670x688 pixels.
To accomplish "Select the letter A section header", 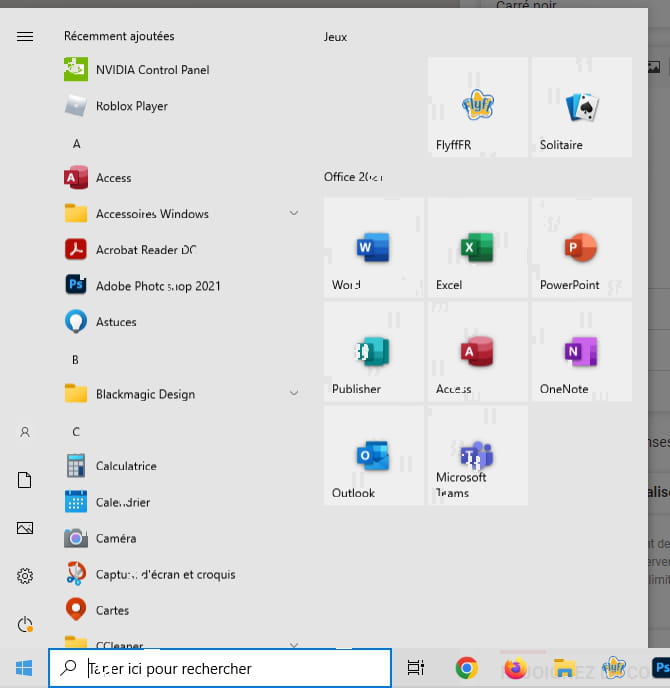I will 77,144.
